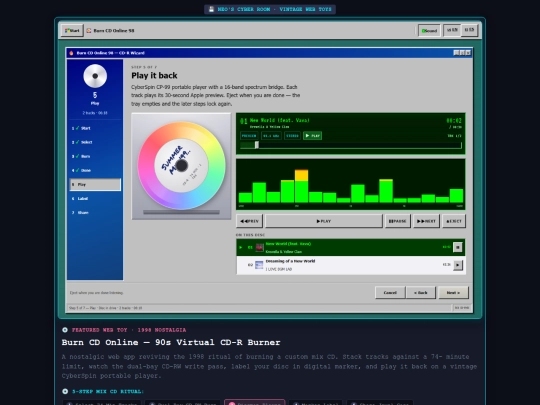This screenshot has height=405, width=540.
Task: Click the Back button in the wizard
Action: 420,293
